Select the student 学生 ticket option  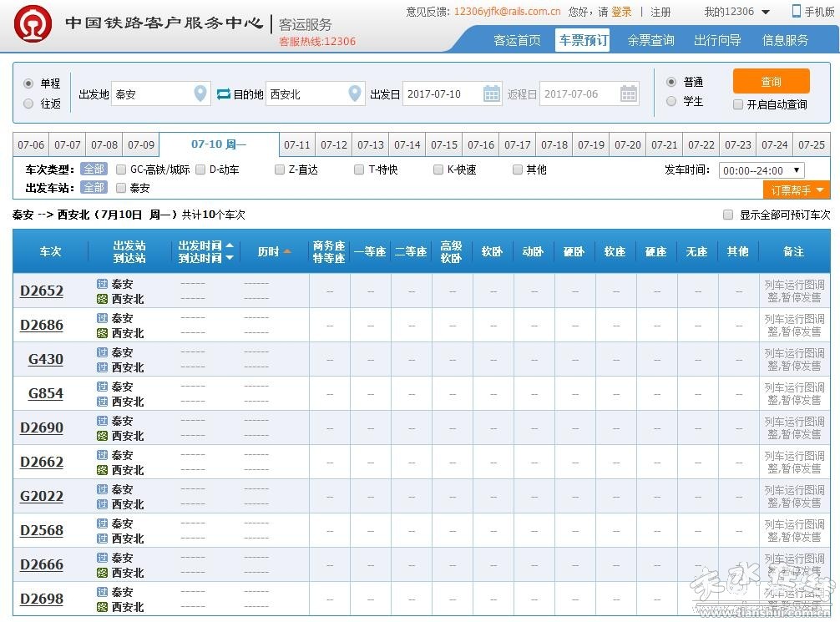point(671,102)
